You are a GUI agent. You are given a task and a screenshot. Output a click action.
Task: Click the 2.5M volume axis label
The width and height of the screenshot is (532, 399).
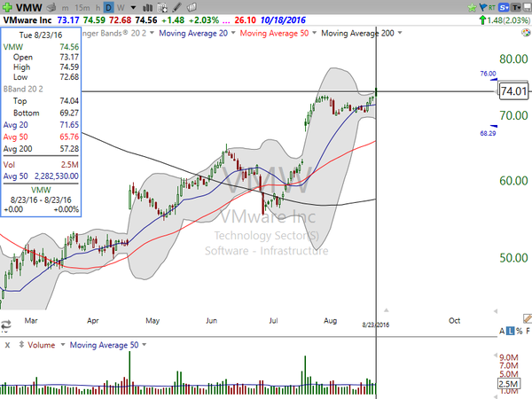[508, 384]
